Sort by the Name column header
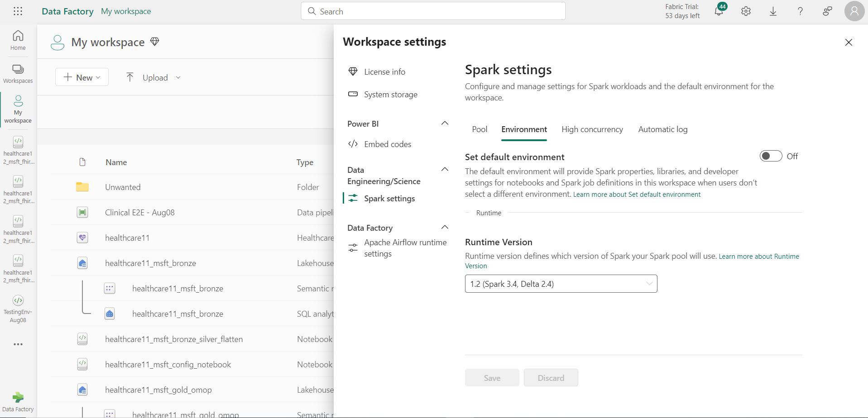 click(116, 162)
